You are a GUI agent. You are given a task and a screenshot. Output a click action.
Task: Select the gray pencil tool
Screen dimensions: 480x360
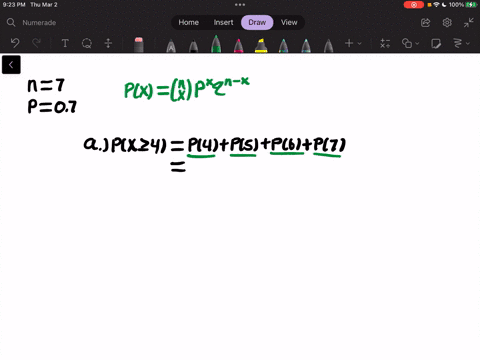coord(328,46)
